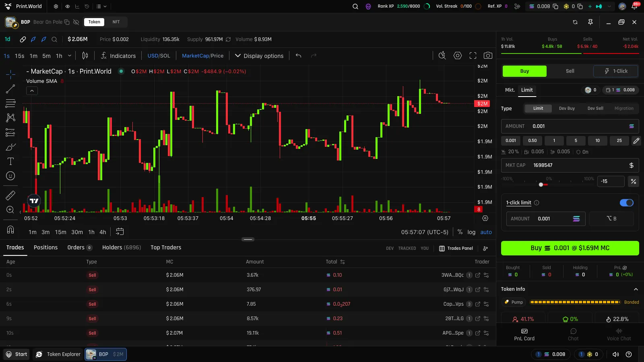The width and height of the screenshot is (644, 362).
Task: Toggle MarketCap/Price chart mode
Action: pyautogui.click(x=202, y=56)
